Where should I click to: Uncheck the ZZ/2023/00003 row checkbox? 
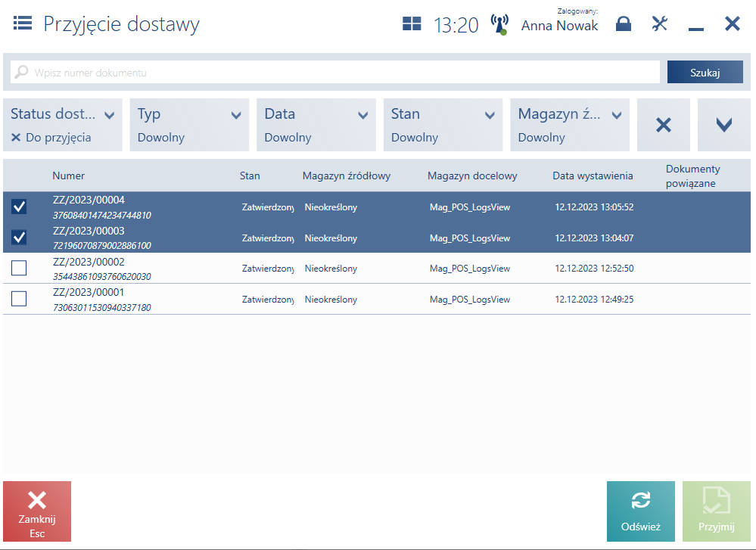pos(19,237)
